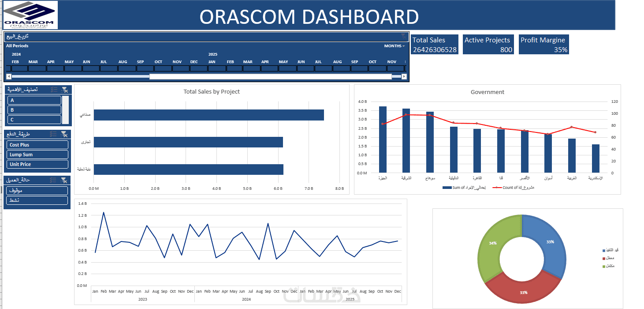This screenshot has width=644, height=309.
Task: Click the blue 33% donut slice
Action: pyautogui.click(x=551, y=241)
